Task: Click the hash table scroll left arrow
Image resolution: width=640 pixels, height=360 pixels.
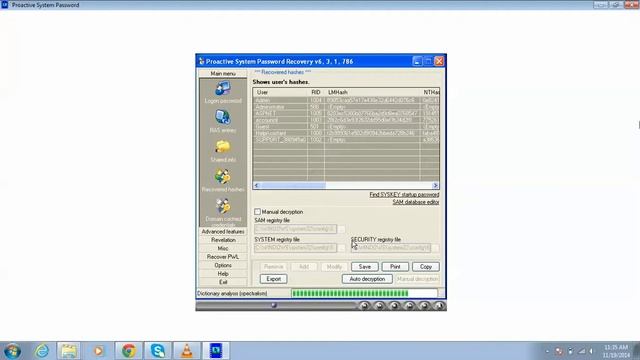Action: pos(257,185)
